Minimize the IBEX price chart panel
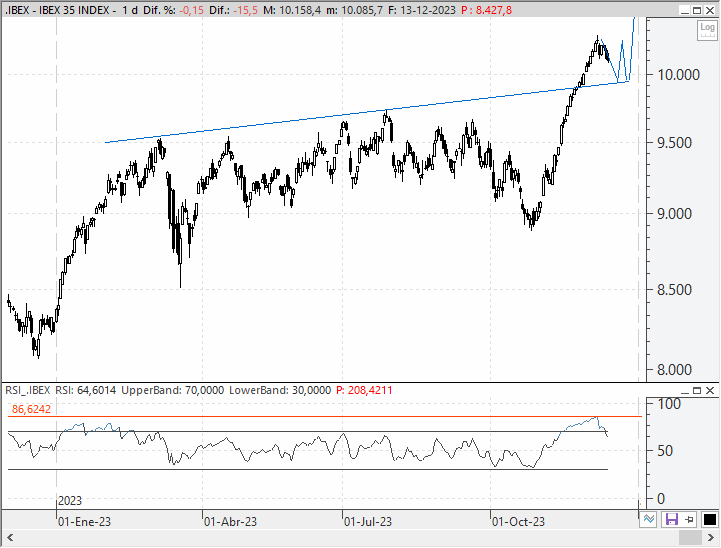Screen dimensions: 721x548 pyautogui.click(x=685, y=10)
